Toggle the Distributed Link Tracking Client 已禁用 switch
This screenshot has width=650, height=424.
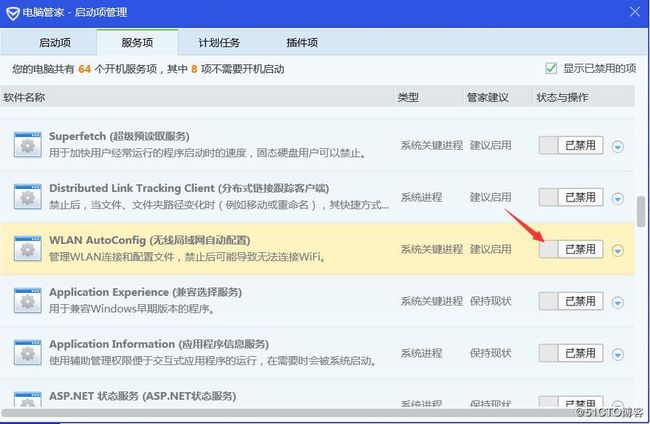[x=571, y=197]
